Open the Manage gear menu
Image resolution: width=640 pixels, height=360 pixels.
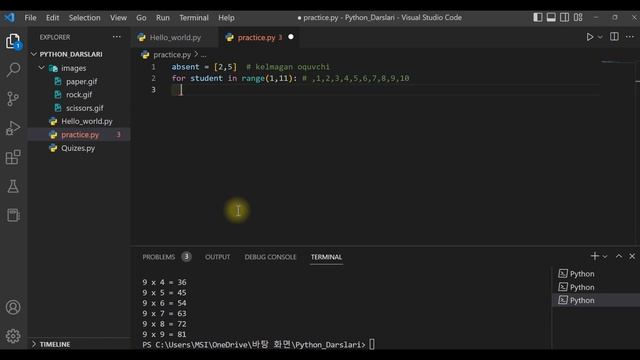tap(13, 336)
